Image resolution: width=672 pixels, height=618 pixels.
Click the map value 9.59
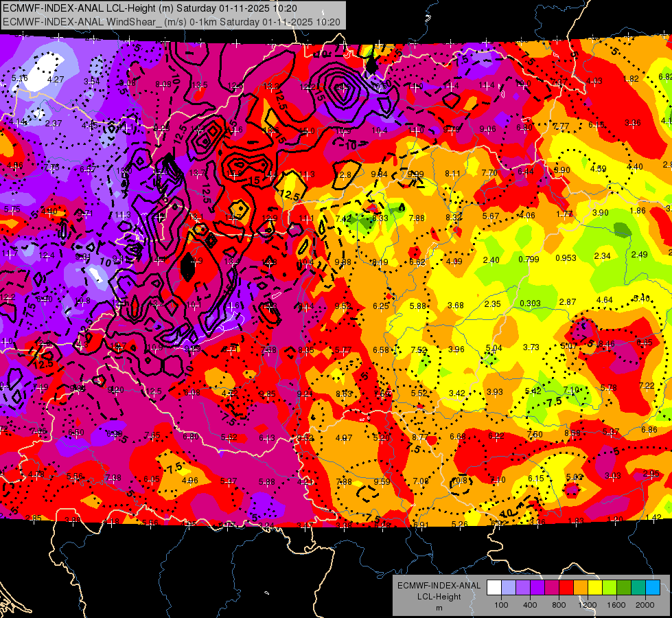click(382, 481)
